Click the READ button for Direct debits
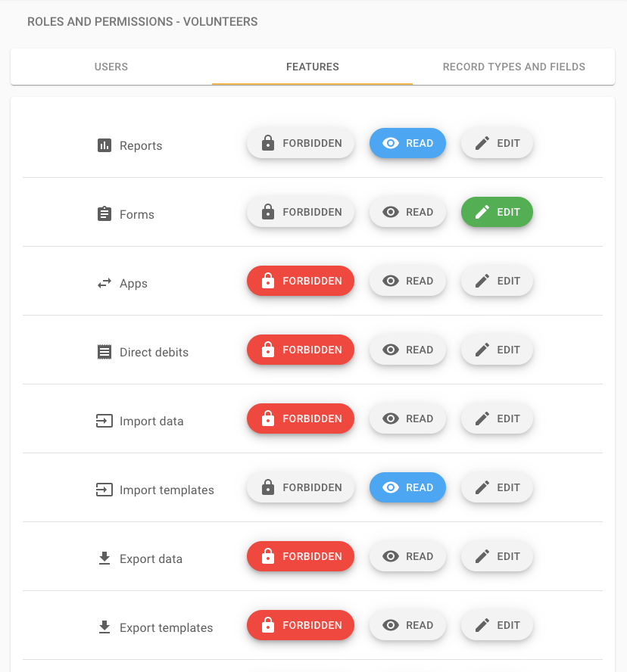The width and height of the screenshot is (627, 672). coord(407,350)
